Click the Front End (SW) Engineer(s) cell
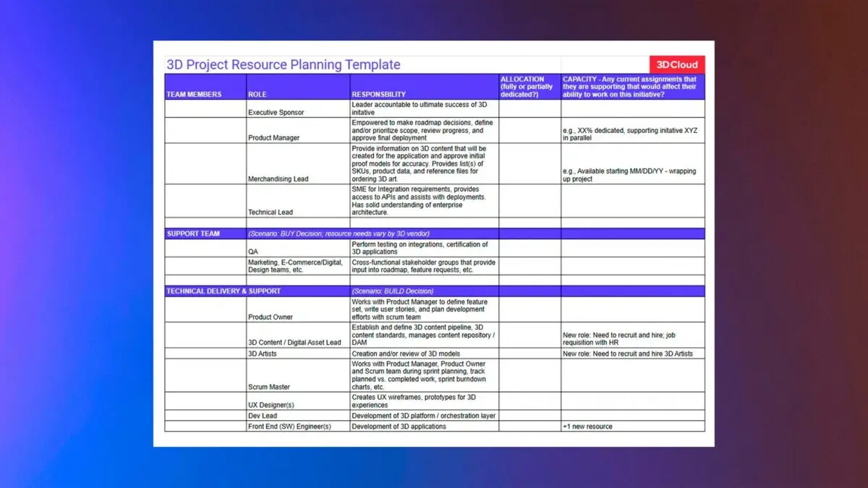The image size is (868, 488). click(x=298, y=427)
